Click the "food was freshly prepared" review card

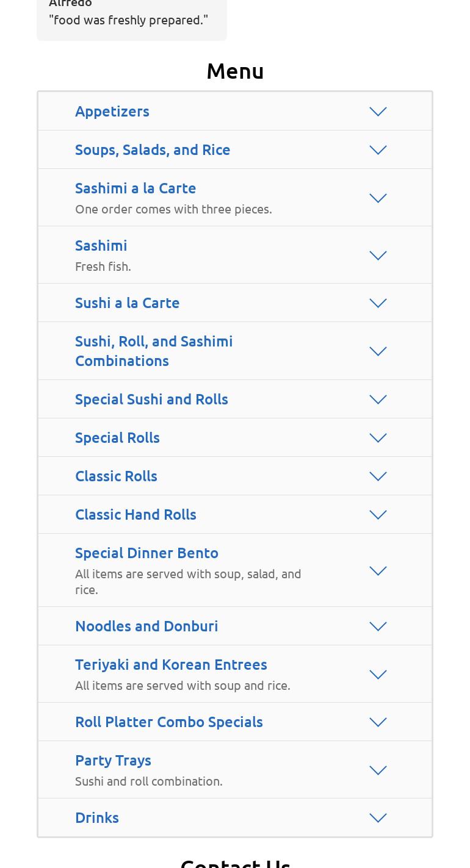coord(131,20)
